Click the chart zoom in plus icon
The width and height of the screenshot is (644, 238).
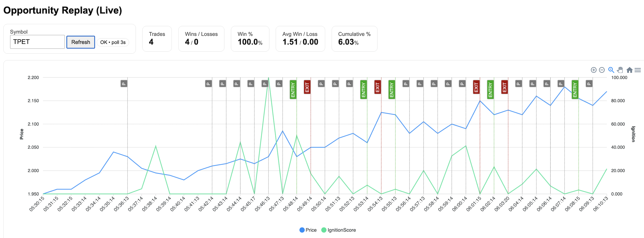tap(593, 70)
